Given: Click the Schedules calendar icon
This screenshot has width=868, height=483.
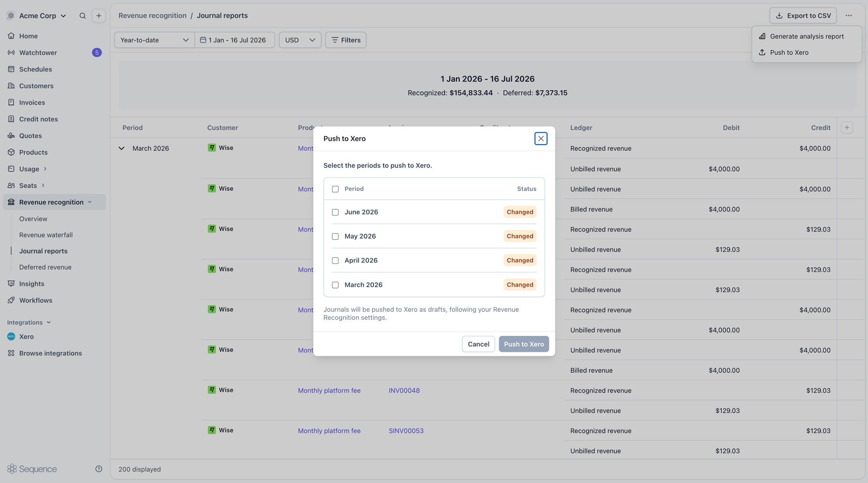Looking at the screenshot, I should 11,69.
